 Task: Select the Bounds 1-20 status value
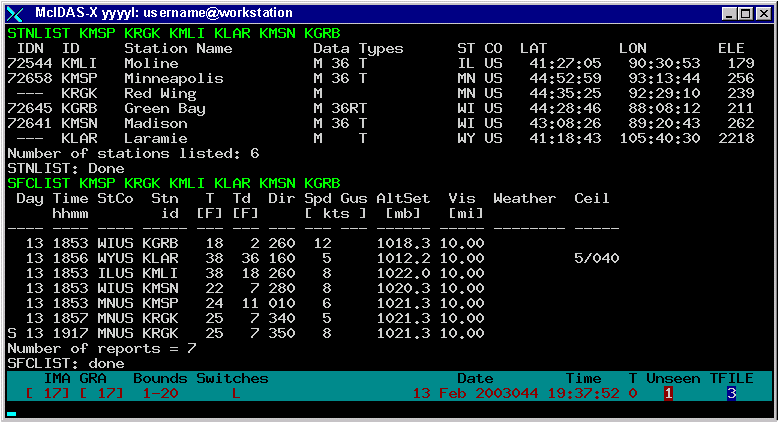[x=158, y=393]
